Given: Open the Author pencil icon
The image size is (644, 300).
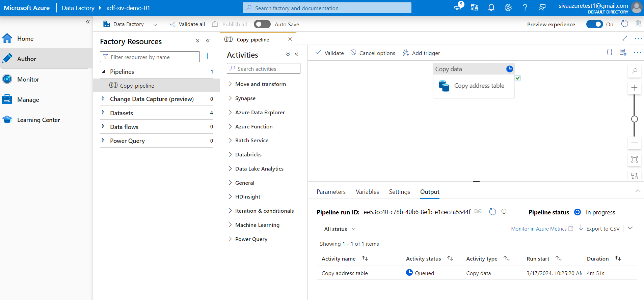Looking at the screenshot, I should tap(7, 59).
